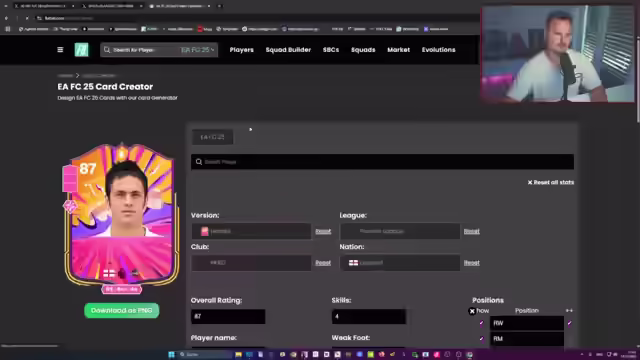Click the browser reload icon

tap(27, 18)
